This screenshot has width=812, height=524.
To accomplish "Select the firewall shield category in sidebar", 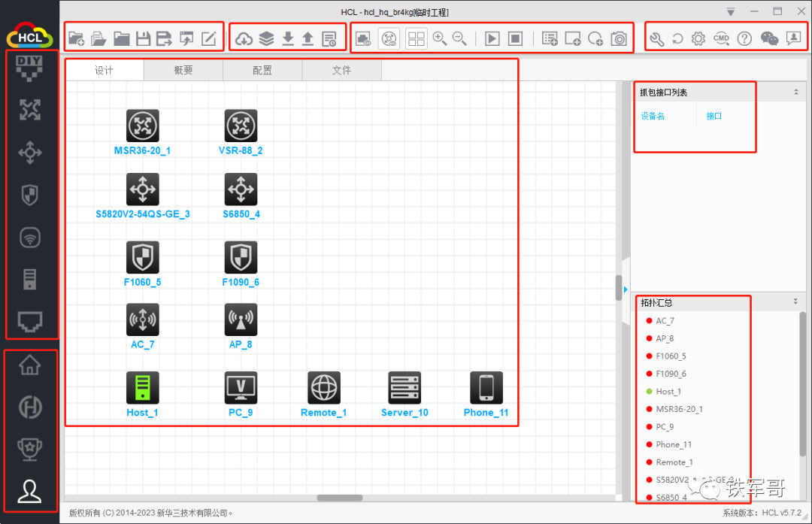I will (29, 195).
